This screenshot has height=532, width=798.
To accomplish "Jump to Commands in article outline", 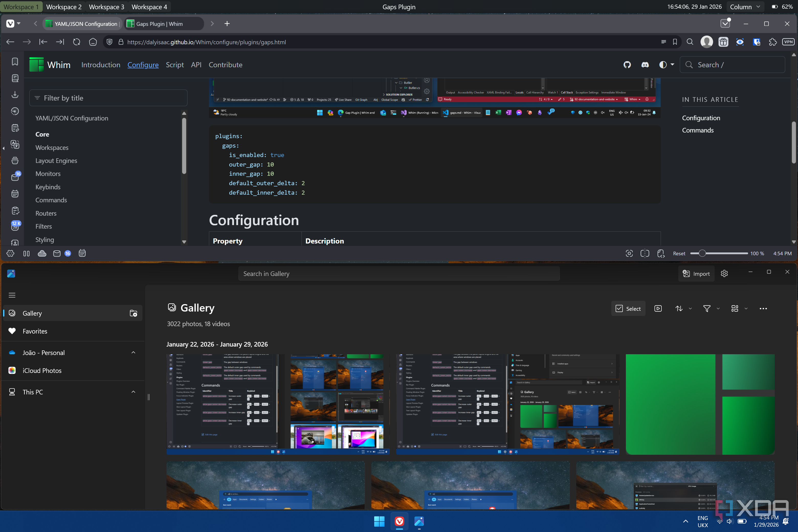I will (697, 130).
